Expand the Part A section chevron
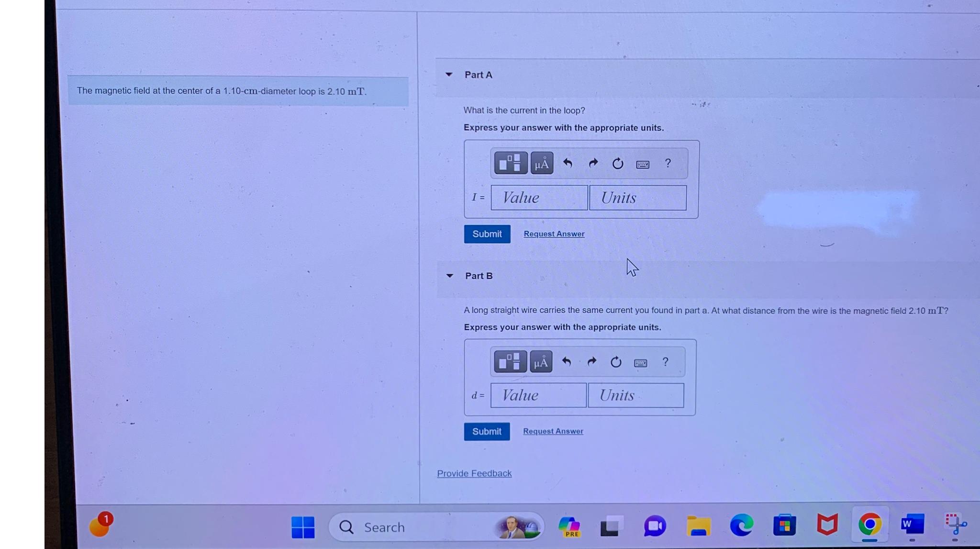Image resolution: width=980 pixels, height=549 pixels. [x=450, y=74]
